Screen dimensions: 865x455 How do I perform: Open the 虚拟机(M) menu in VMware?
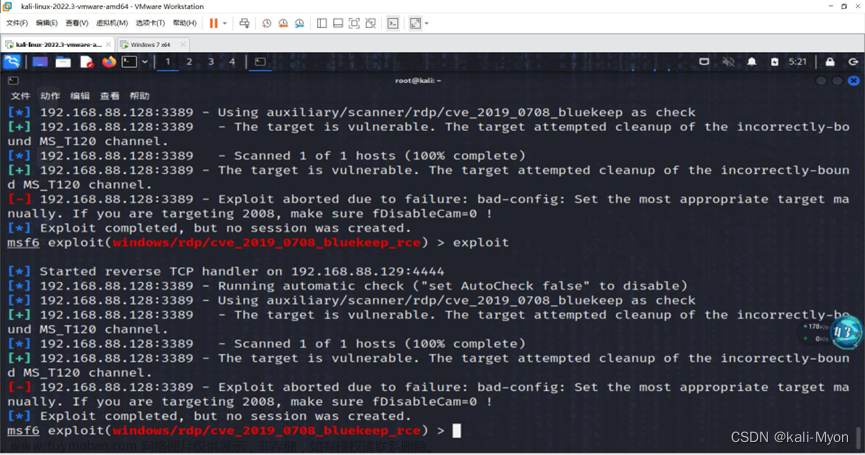click(x=112, y=23)
